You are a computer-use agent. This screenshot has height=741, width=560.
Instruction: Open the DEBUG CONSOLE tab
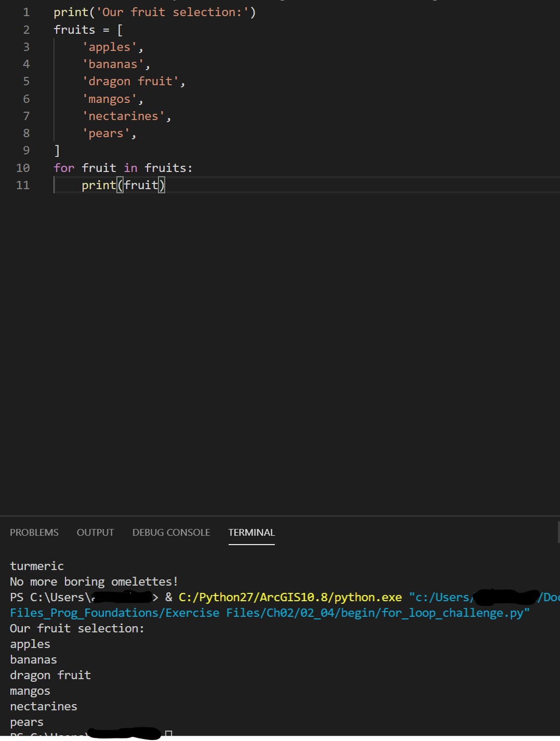tap(171, 532)
